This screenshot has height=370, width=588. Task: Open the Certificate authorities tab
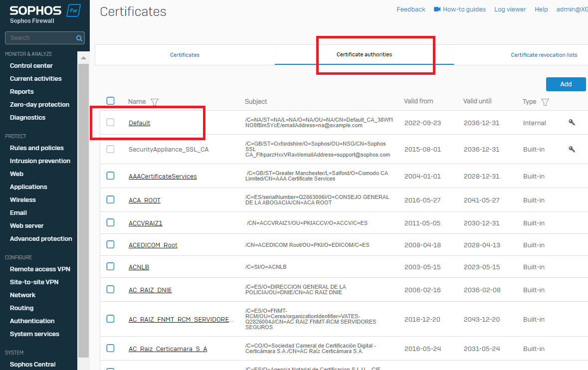point(364,55)
